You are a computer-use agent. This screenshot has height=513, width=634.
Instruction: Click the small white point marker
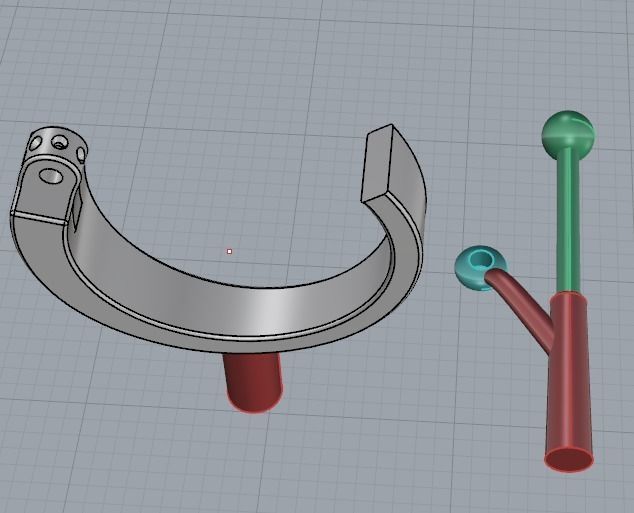coord(230,252)
